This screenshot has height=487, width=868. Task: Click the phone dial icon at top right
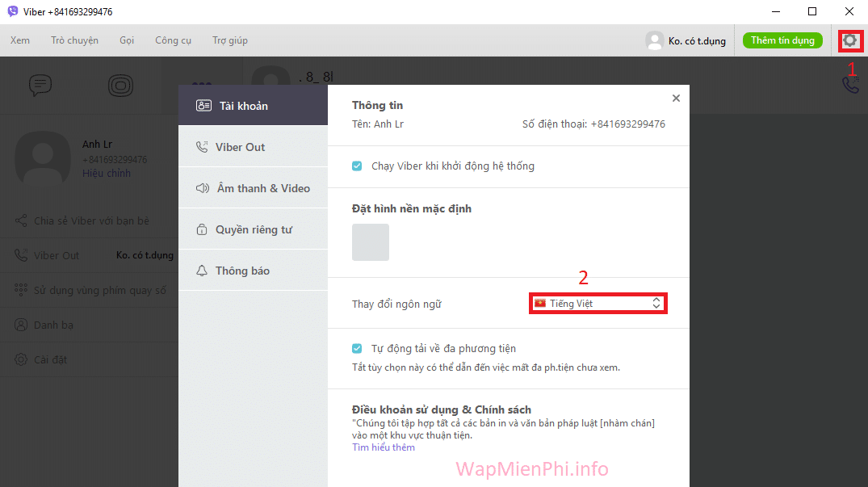click(x=851, y=85)
